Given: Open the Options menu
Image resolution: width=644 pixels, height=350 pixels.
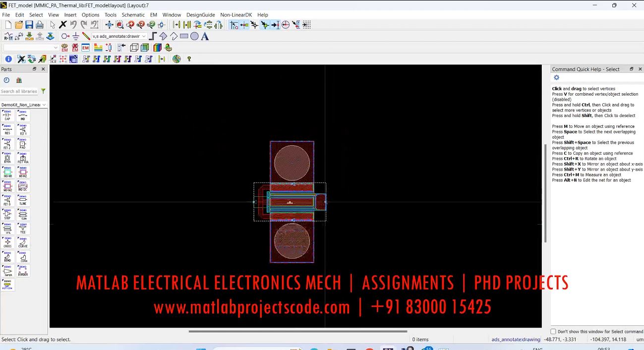Looking at the screenshot, I should point(91,15).
